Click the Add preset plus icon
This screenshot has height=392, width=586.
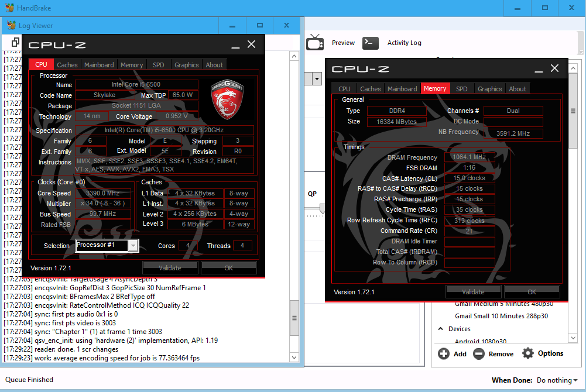pyautogui.click(x=444, y=353)
